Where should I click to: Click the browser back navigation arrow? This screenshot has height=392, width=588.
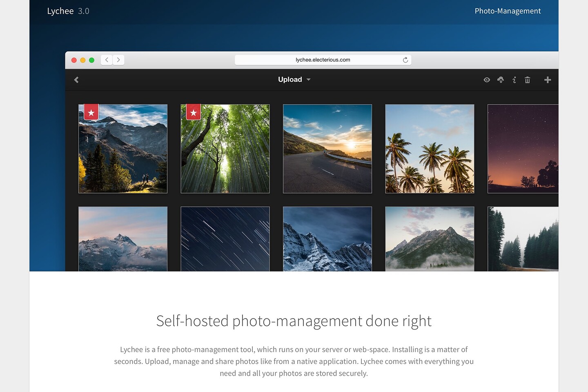click(106, 60)
